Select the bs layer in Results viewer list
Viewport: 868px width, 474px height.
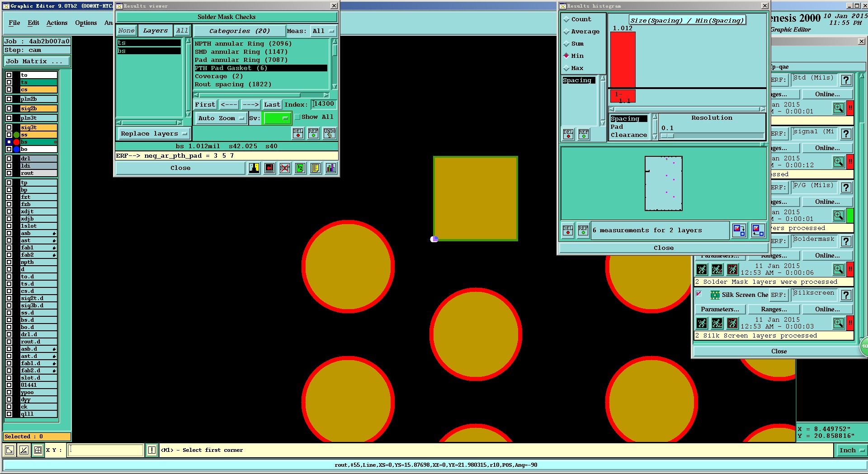(149, 51)
